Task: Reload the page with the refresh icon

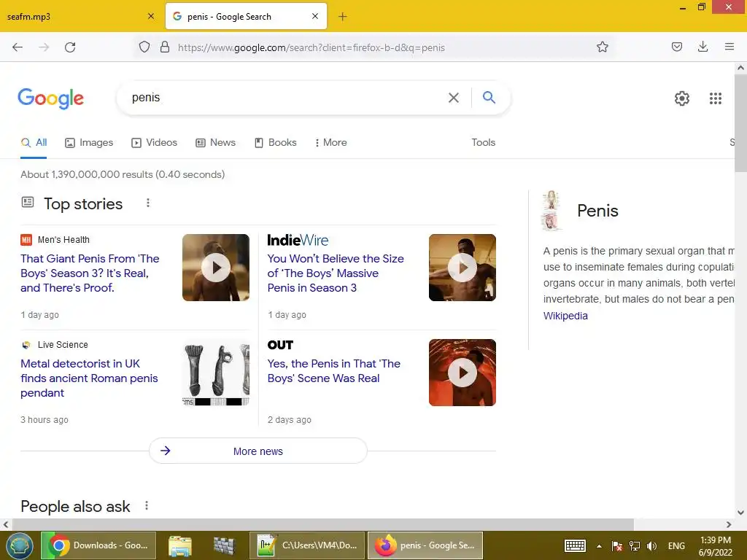Action: coord(70,47)
